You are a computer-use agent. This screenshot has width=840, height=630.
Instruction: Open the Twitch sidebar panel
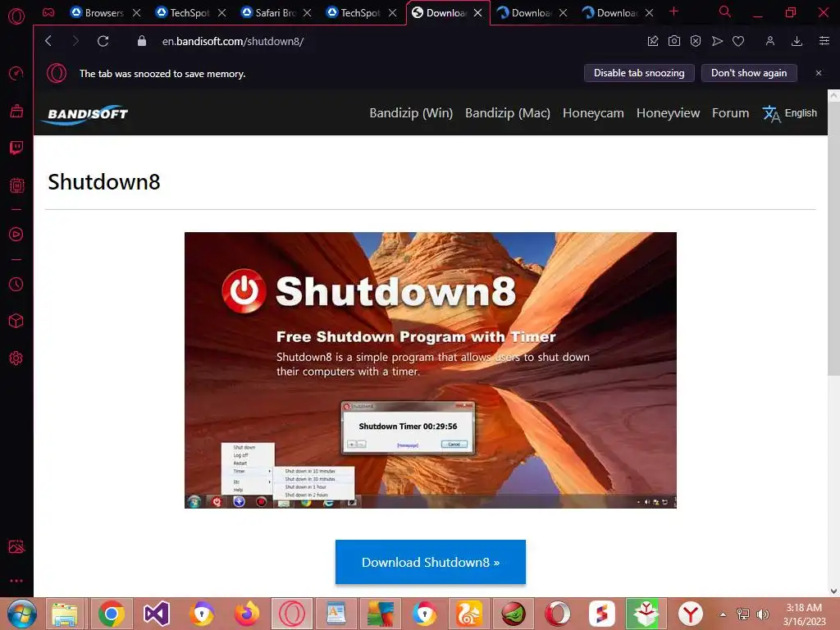tap(16, 148)
